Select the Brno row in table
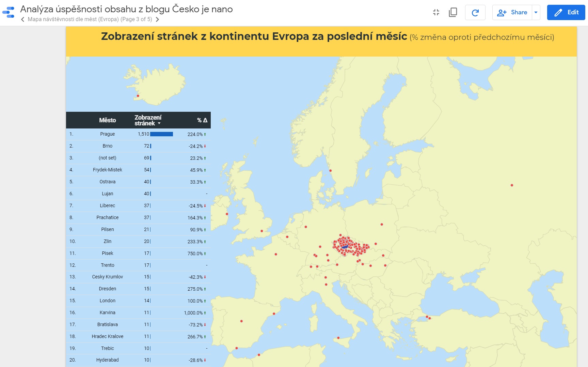Viewport: 588px width, 367px height. point(107,146)
